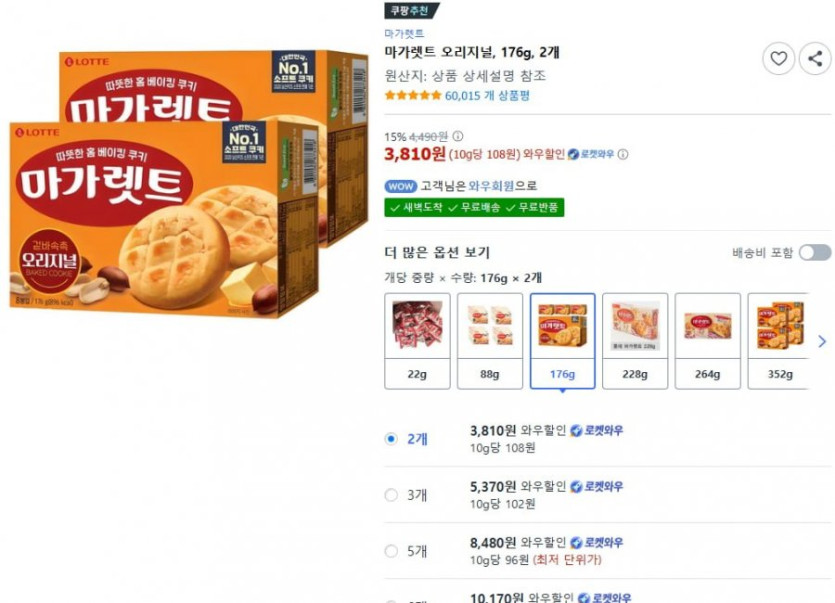Click the 와우회원 membership link
This screenshot has height=603, width=835.
492,186
